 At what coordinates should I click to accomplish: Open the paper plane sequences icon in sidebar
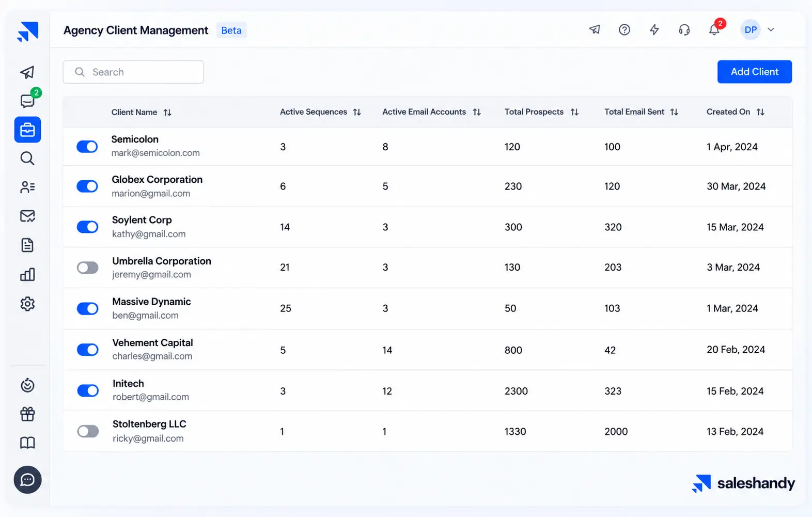point(27,72)
